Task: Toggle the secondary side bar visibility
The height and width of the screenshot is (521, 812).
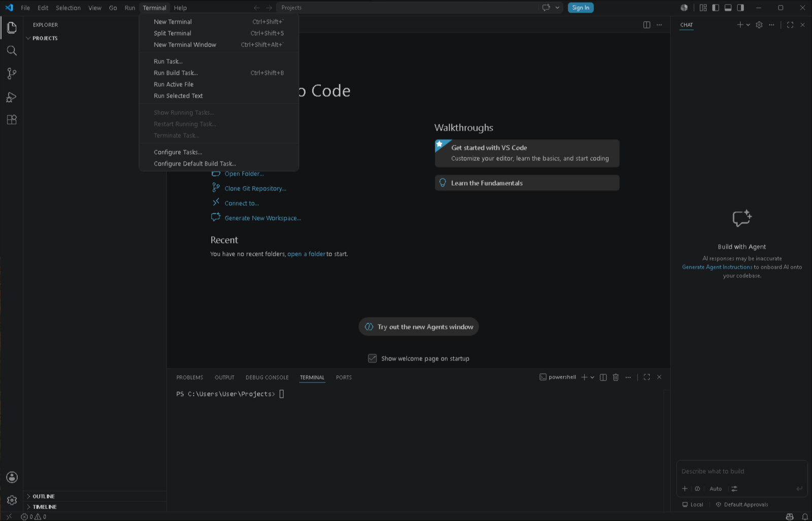Action: [x=740, y=8]
